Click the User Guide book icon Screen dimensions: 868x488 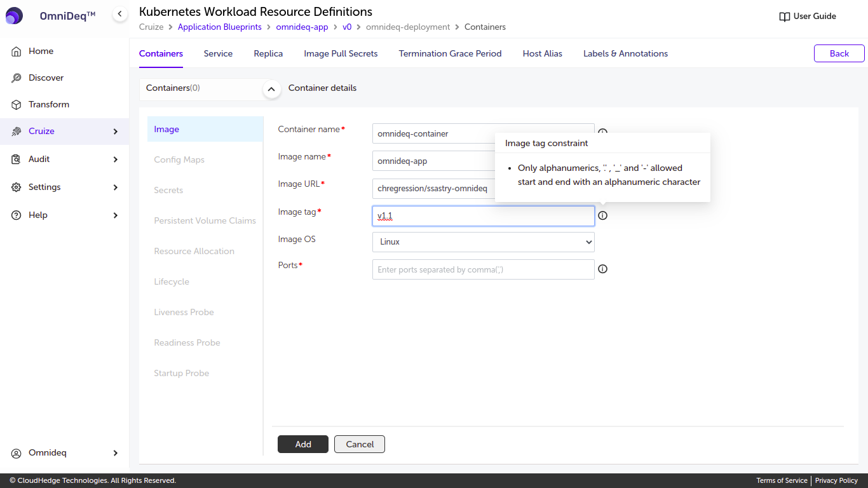[785, 17]
